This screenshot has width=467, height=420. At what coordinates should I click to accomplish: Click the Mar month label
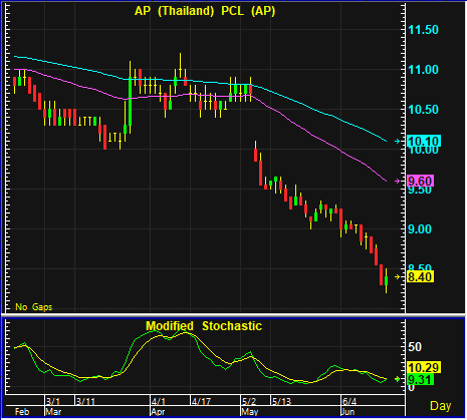click(53, 412)
